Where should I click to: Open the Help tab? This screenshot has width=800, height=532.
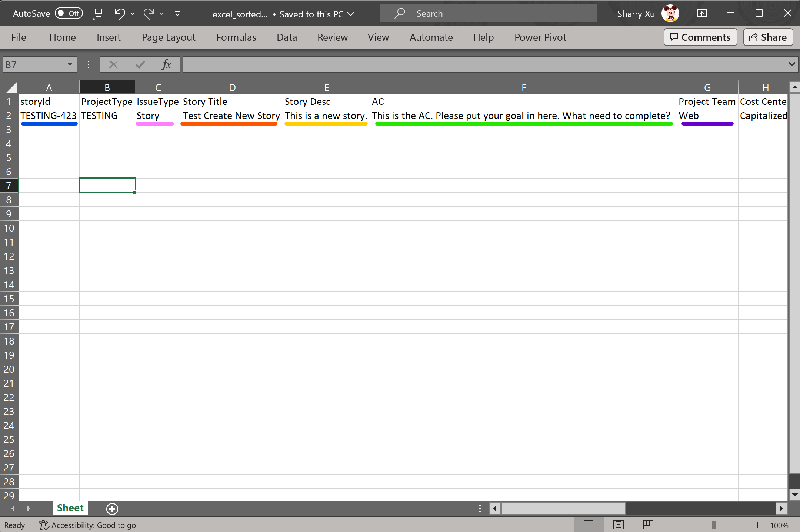pos(484,37)
